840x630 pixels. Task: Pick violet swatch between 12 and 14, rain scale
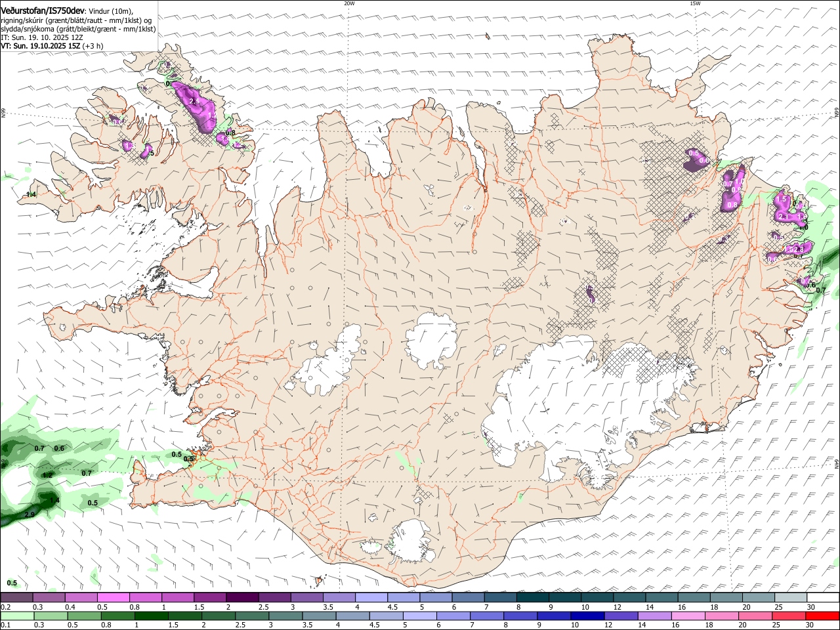pyautogui.click(x=620, y=616)
